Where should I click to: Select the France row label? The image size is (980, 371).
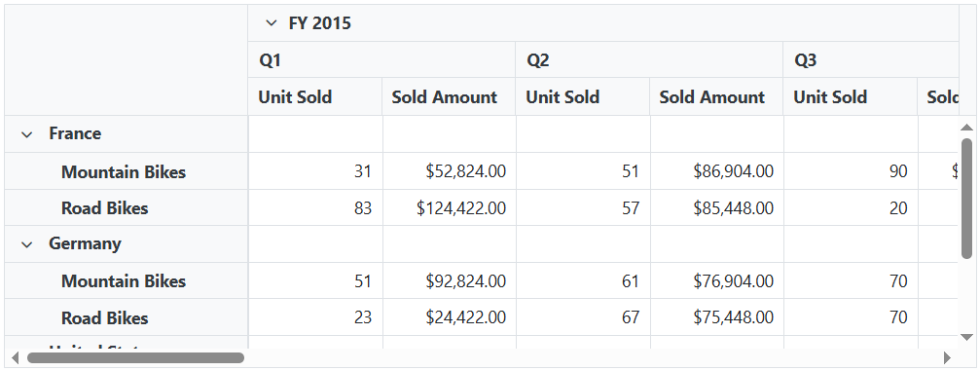(75, 133)
